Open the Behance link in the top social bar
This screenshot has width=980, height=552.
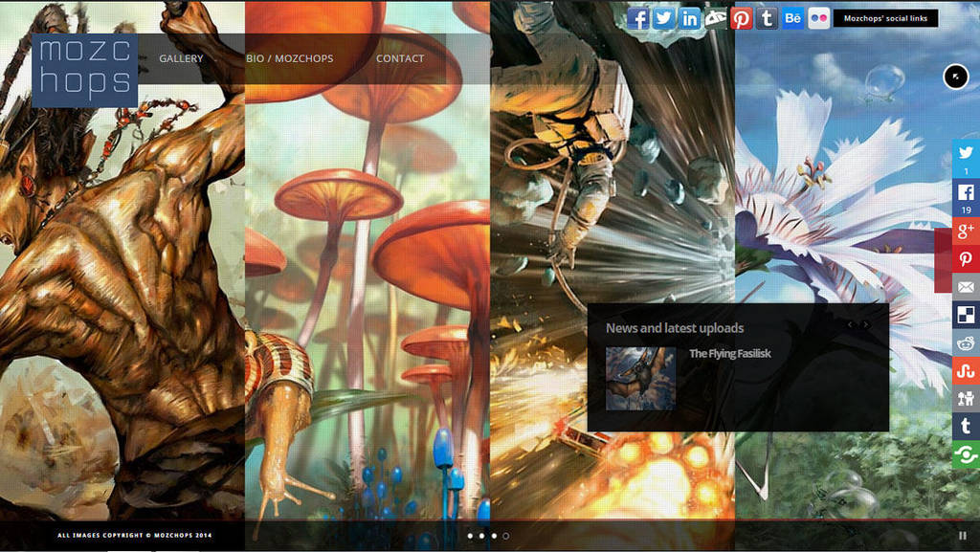(793, 18)
